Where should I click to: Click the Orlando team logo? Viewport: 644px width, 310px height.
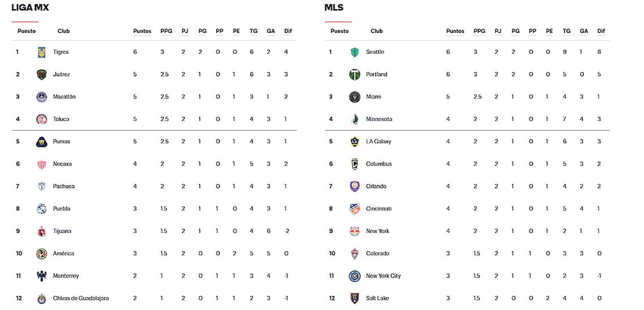pos(354,186)
